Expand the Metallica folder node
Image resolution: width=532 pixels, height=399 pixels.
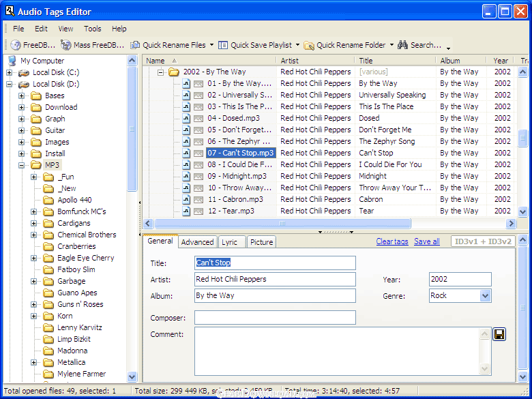(x=33, y=362)
